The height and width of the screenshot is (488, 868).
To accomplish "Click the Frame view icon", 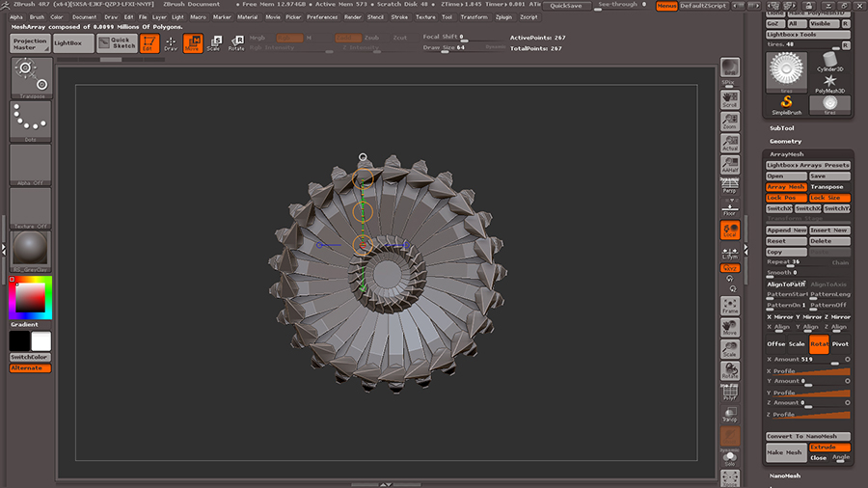I will [x=730, y=307].
